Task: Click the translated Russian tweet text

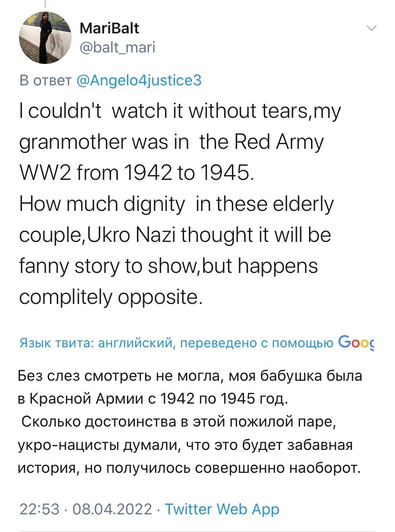Action: (x=189, y=422)
